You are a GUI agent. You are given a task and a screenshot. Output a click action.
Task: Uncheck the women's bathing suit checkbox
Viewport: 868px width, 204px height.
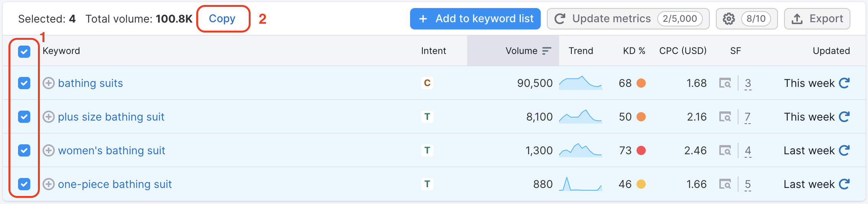pyautogui.click(x=24, y=150)
